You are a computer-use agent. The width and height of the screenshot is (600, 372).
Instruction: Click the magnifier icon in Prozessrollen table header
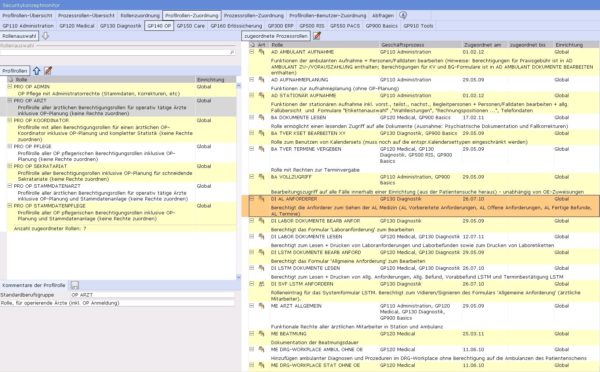pos(252,45)
